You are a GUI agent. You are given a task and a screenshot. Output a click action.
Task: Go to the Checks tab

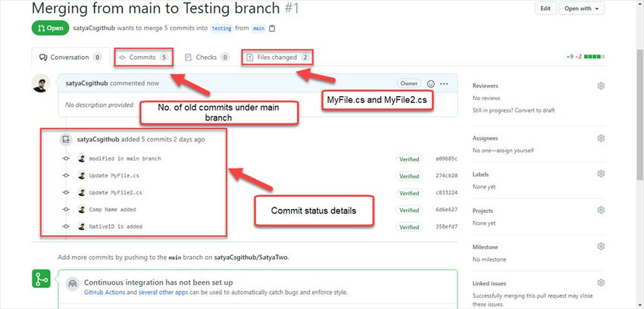tap(207, 57)
